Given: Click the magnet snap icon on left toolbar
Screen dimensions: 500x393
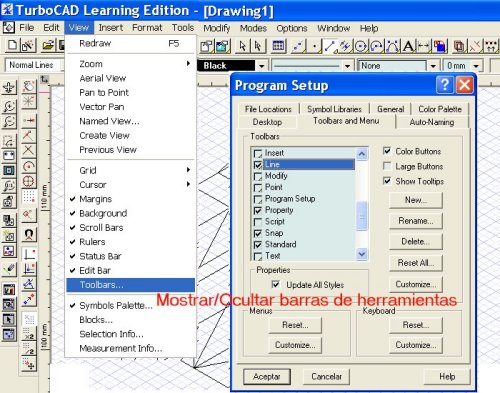Looking at the screenshot, I should pyautogui.click(x=29, y=235).
